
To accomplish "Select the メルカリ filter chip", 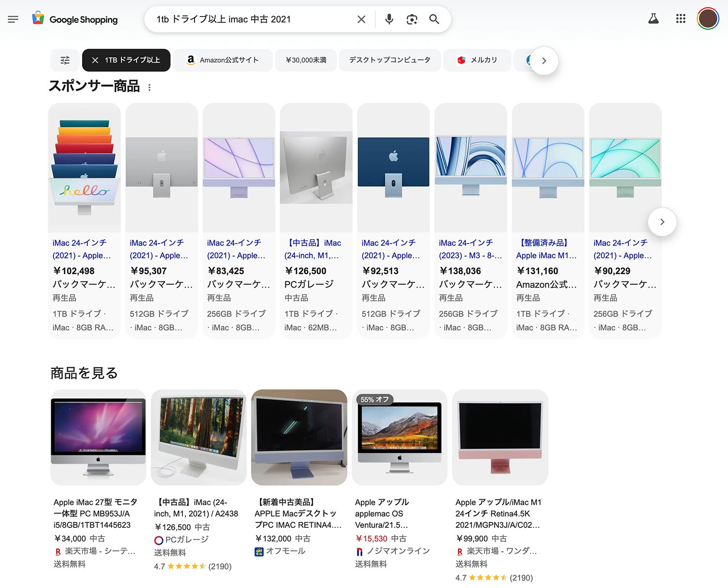I will point(477,60).
